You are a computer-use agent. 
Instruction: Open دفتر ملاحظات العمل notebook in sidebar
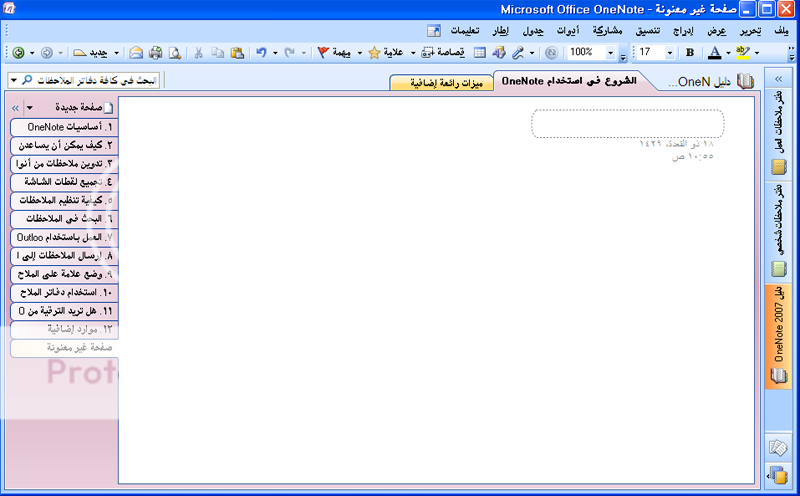779,133
